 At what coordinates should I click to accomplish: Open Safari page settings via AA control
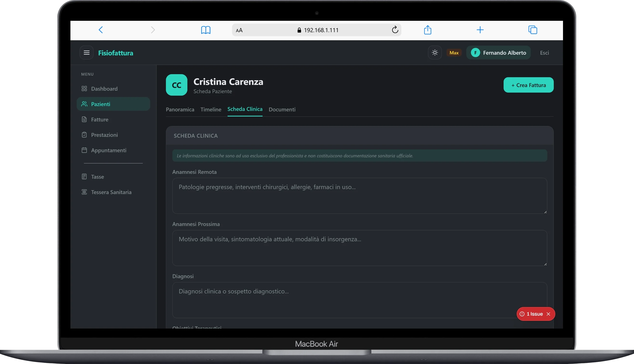(239, 30)
